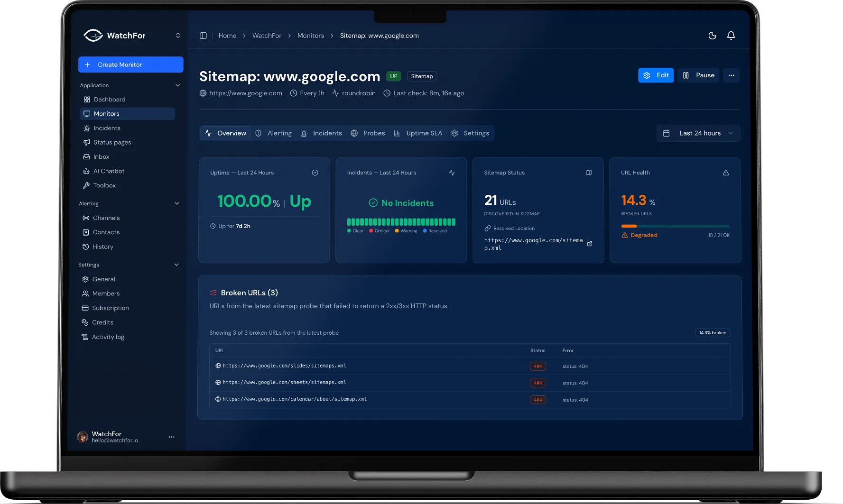Click the Uptime card check icon
Viewport: 843px width, 504px height.
[315, 173]
